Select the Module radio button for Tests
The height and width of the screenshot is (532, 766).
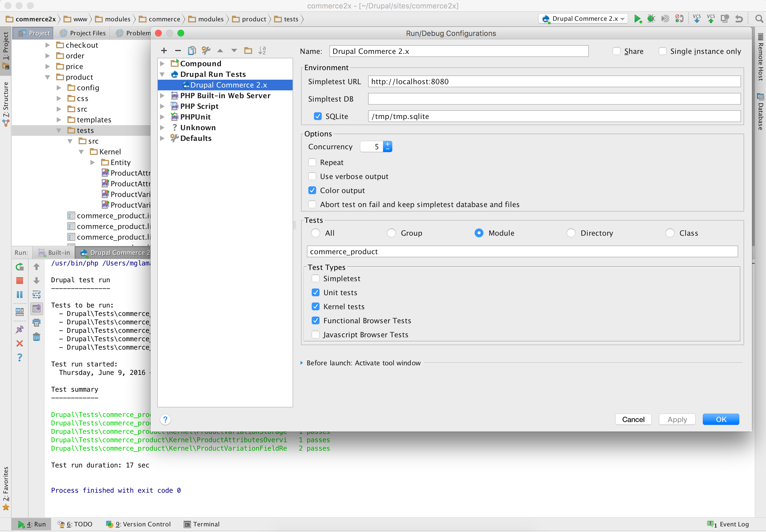[477, 233]
